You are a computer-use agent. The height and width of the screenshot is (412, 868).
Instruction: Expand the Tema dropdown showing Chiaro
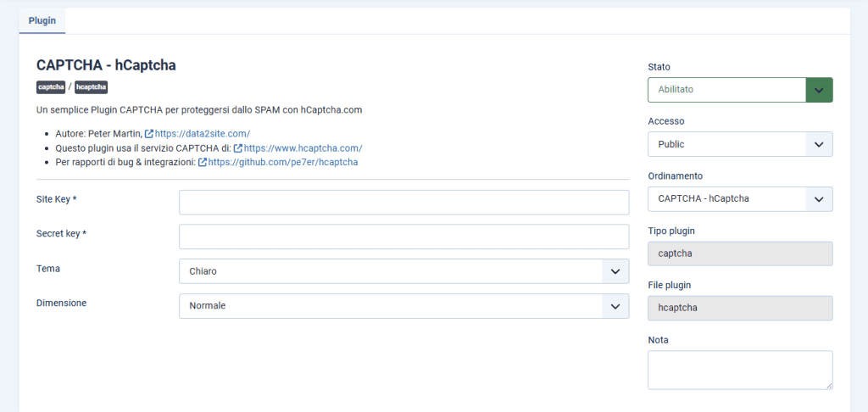tap(403, 271)
